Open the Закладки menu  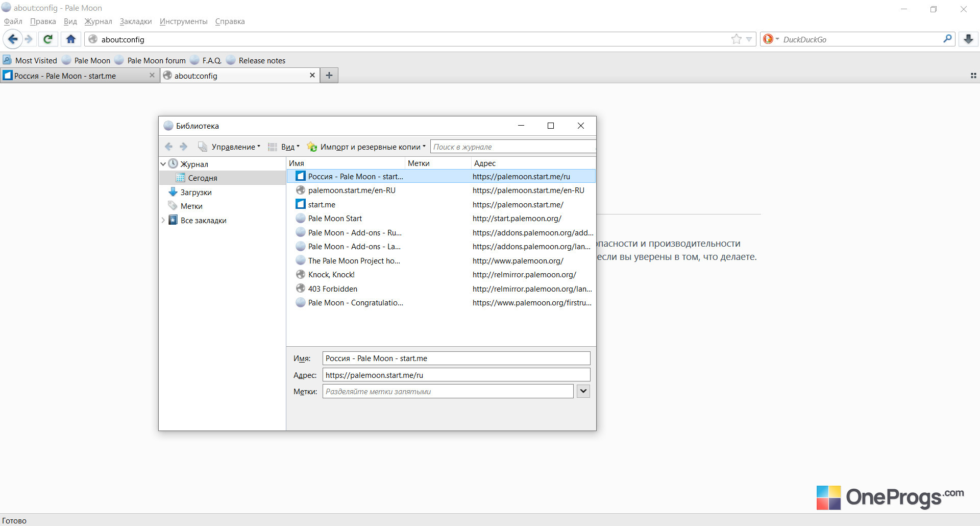click(x=136, y=21)
